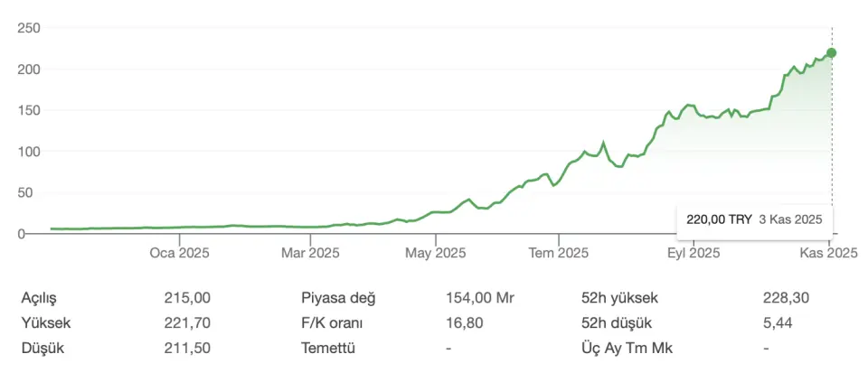Click the Açılış label
Viewport: 868px width, 382px height.
pos(44,298)
